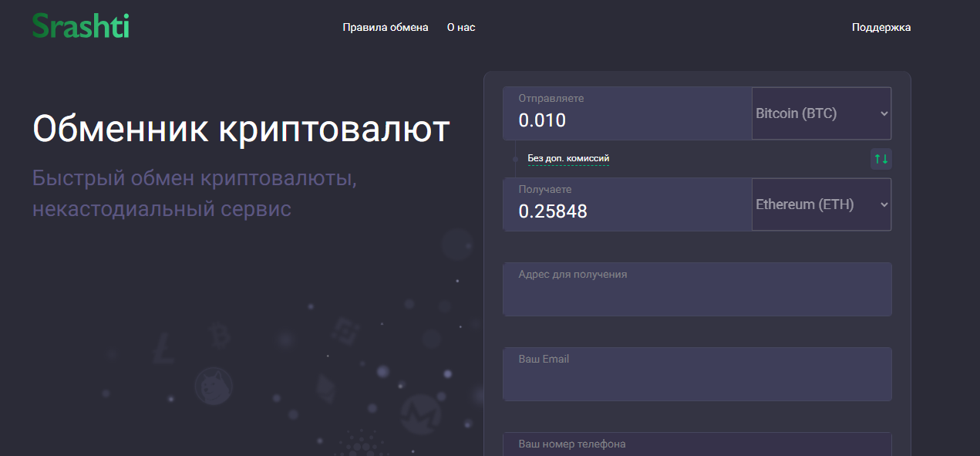This screenshot has height=456, width=980.
Task: Open the Правила обмена menu item
Action: (x=385, y=27)
